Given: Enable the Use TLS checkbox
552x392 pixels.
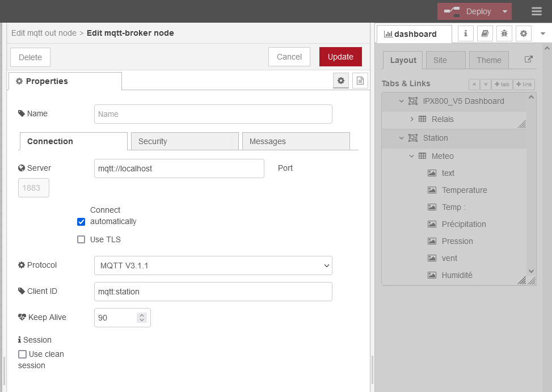Looking at the screenshot, I should tap(81, 239).
